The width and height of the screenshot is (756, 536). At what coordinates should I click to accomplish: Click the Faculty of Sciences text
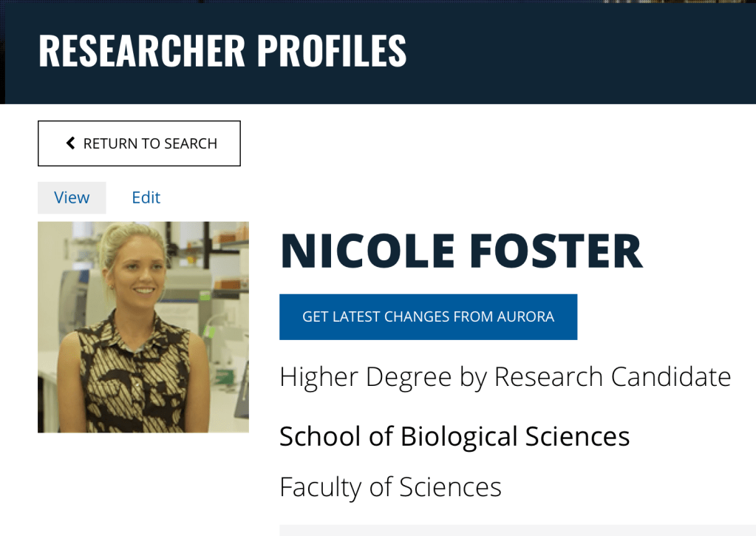pos(390,486)
